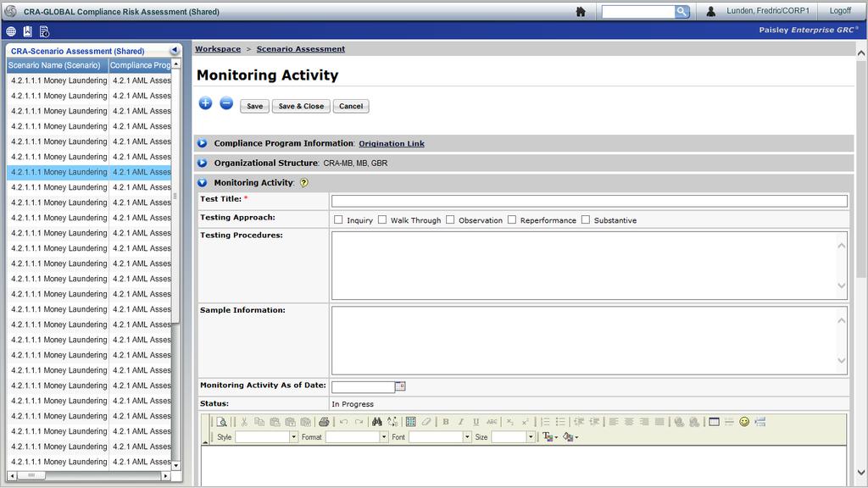
Task: Go to Scenario Assessment breadcrumb link
Action: pyautogui.click(x=301, y=49)
